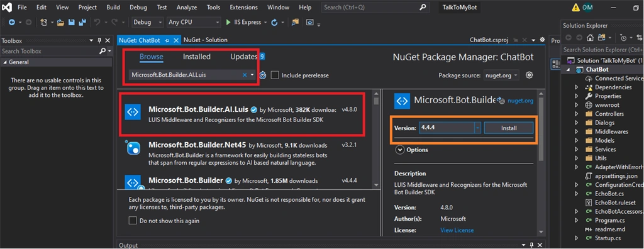Screen dimensions: 644x249
Task: Click the Properties window categorized icon
Action: 556,64
